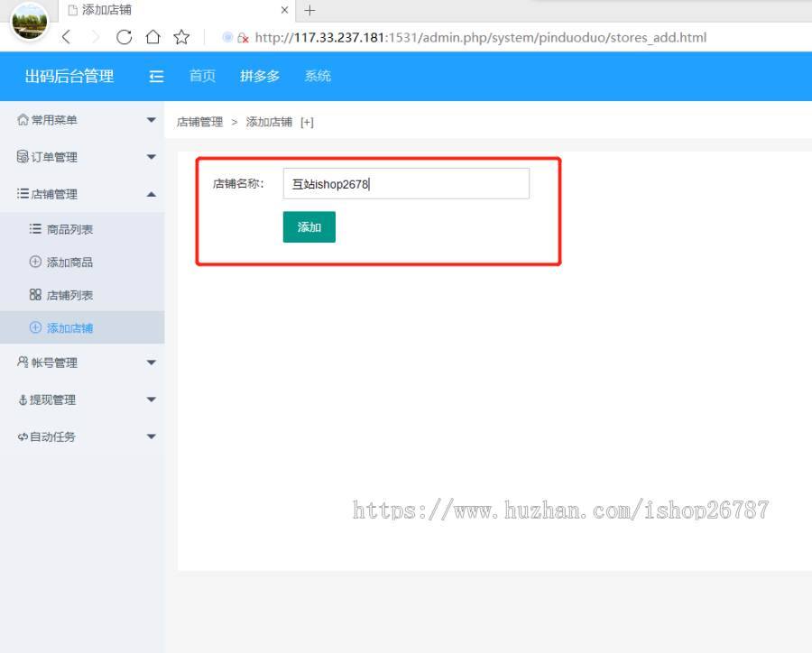The image size is (812, 653).
Task: Click the 店铺管理 list icon
Action: click(23, 194)
